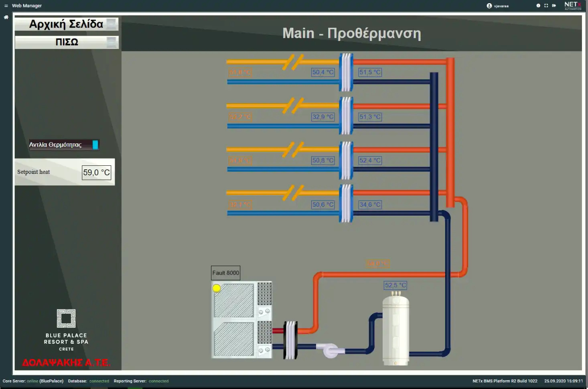Click the Fault 8000 status box
Image resolution: width=588 pixels, height=389 pixels.
(x=225, y=273)
